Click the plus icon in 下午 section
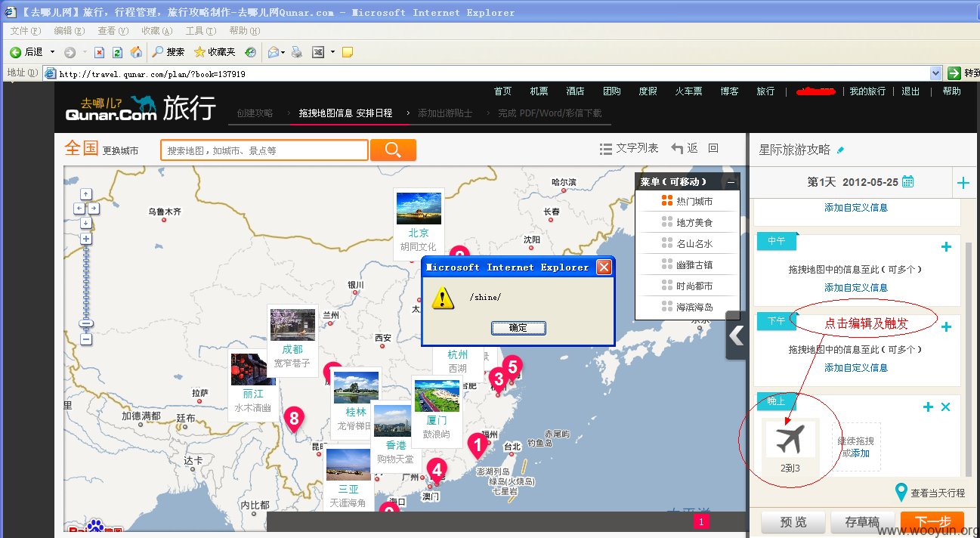Image resolution: width=980 pixels, height=538 pixels. pyautogui.click(x=946, y=327)
